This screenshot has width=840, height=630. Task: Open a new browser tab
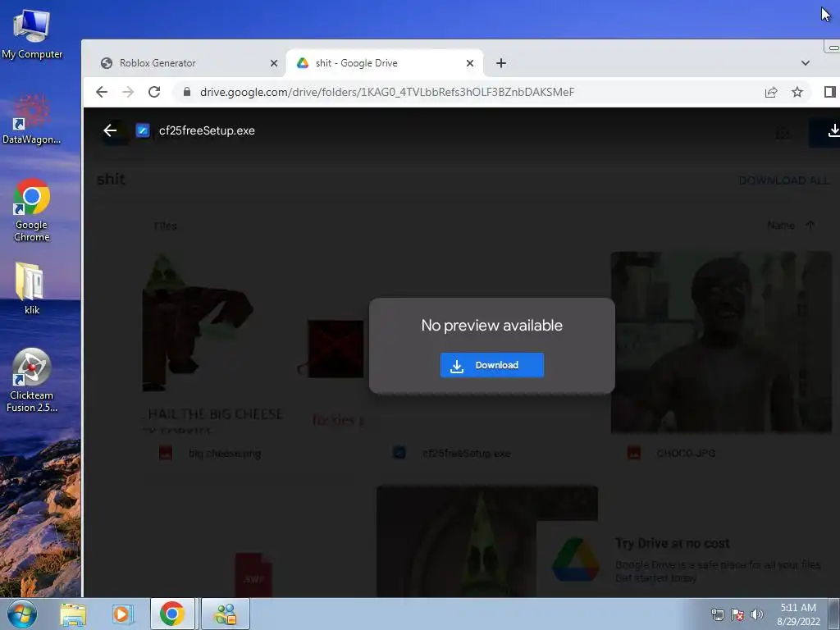point(501,63)
